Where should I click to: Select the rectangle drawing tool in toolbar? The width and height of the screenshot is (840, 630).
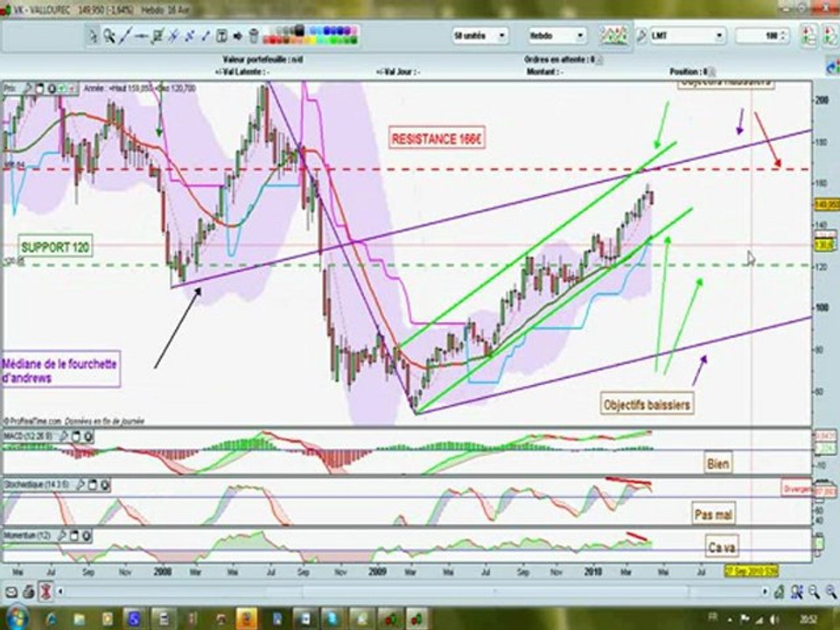click(157, 36)
